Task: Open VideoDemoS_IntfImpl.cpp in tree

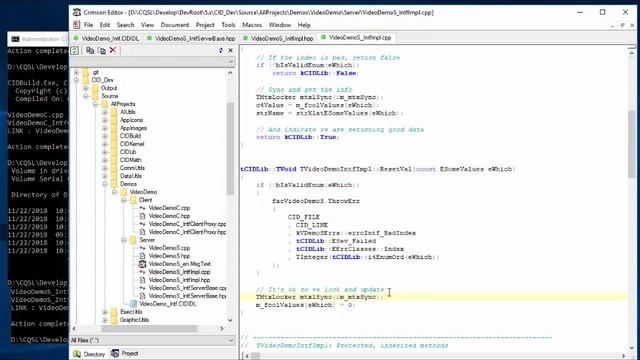Action: click(x=179, y=272)
